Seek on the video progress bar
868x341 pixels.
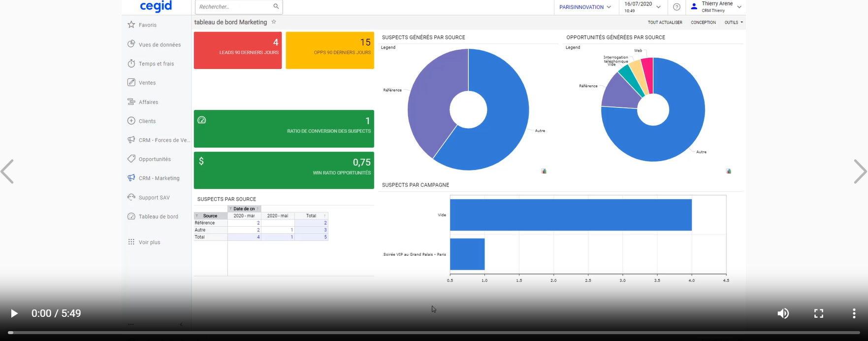434,333
